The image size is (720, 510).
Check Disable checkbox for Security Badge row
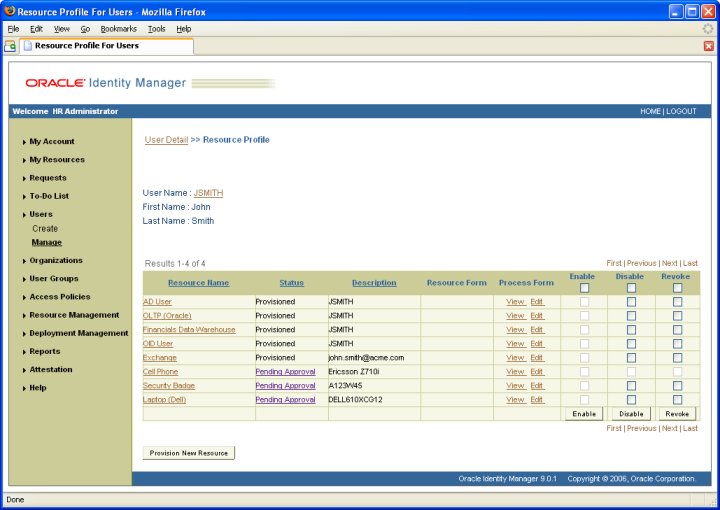[x=631, y=386]
